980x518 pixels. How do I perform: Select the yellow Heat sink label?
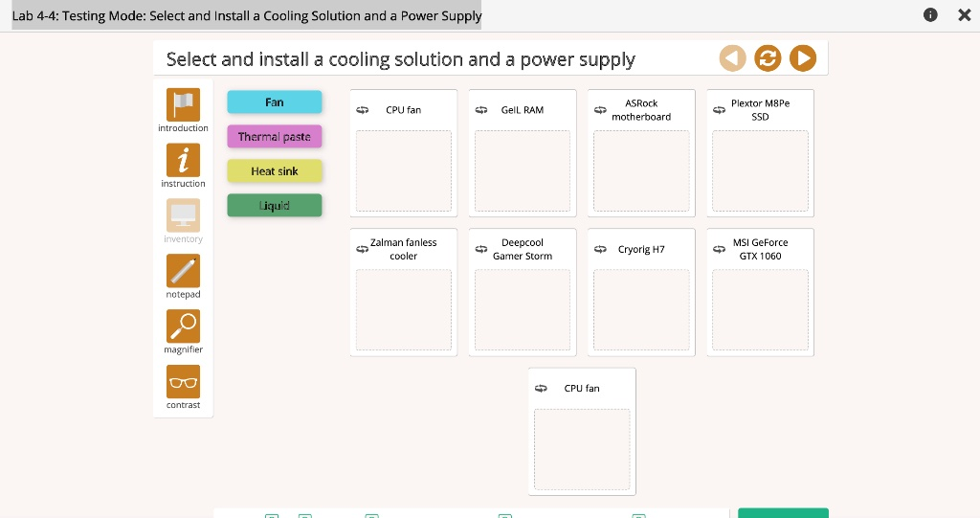pyautogui.click(x=275, y=171)
